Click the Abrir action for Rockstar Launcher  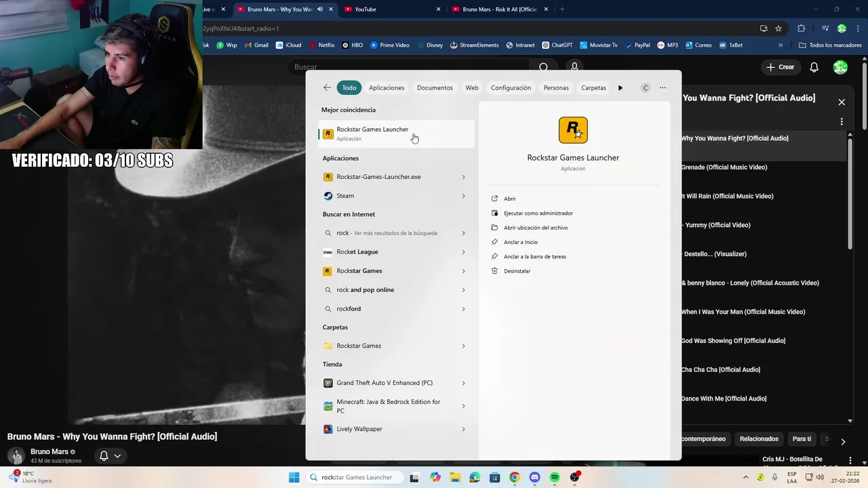tap(509, 199)
